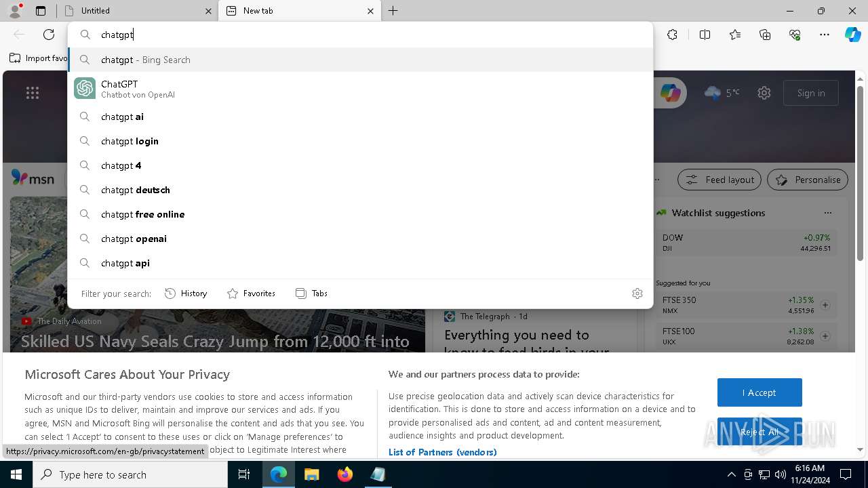868x488 pixels.
Task: Open network status icon in tray
Action: pos(764,474)
